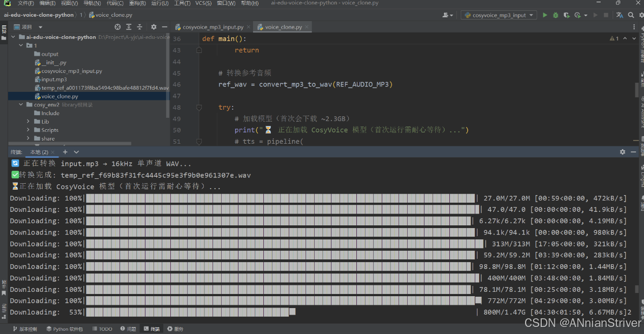This screenshot has width=644, height=334.
Task: Toggle fold marker at the try line
Action: pyautogui.click(x=199, y=108)
